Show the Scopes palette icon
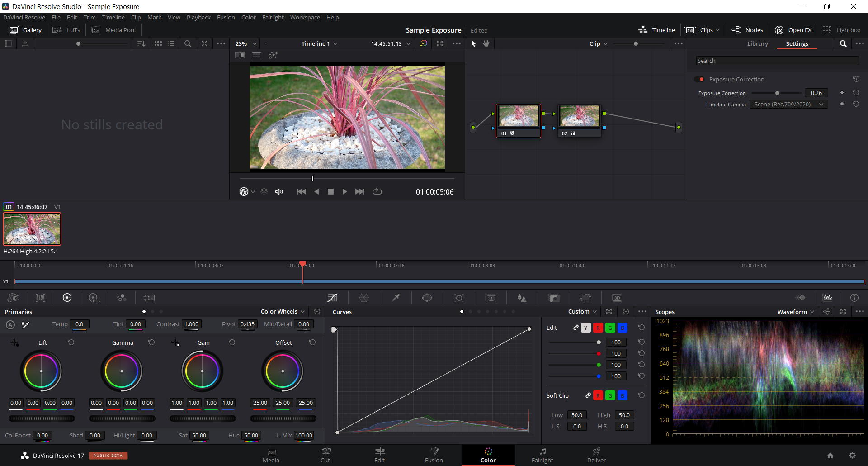This screenshot has height=466, width=868. (827, 298)
